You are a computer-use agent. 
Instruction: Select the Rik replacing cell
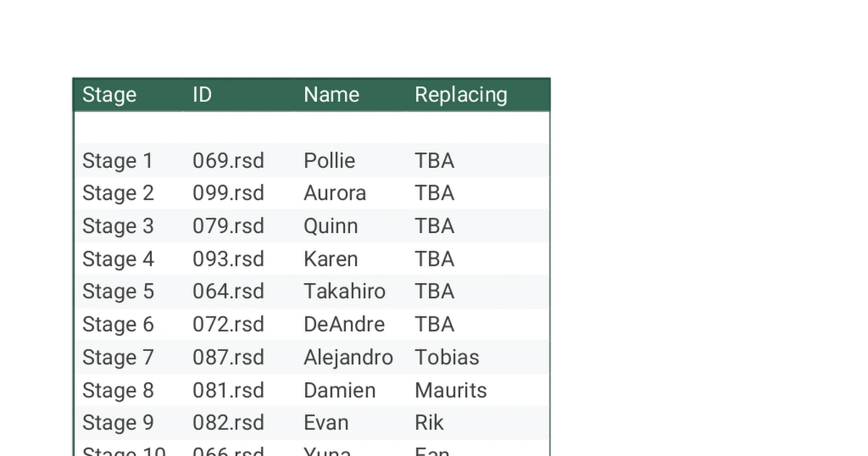coord(429,423)
